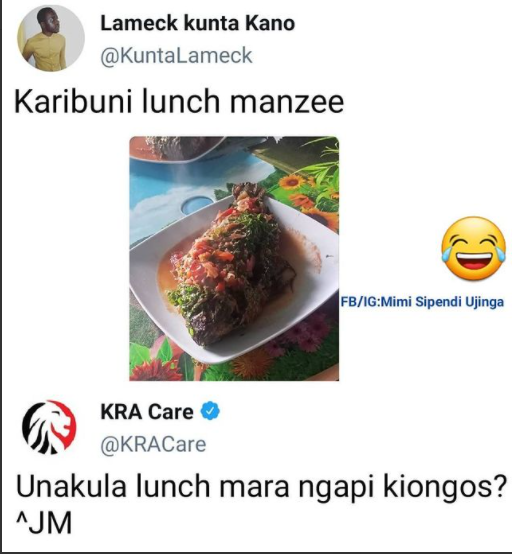Image resolution: width=512 pixels, height=554 pixels.
Task: Click the second plate at the photo's top edge
Action: (x=177, y=148)
